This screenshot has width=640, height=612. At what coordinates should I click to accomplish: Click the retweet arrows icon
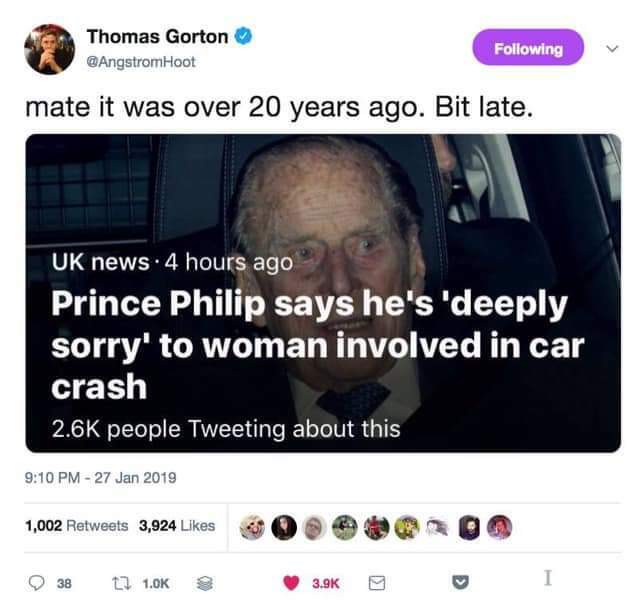coord(122,583)
